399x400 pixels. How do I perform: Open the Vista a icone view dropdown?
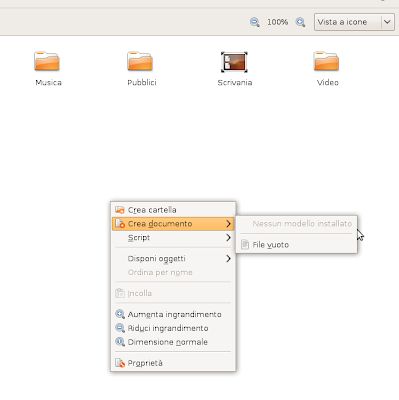click(x=354, y=22)
